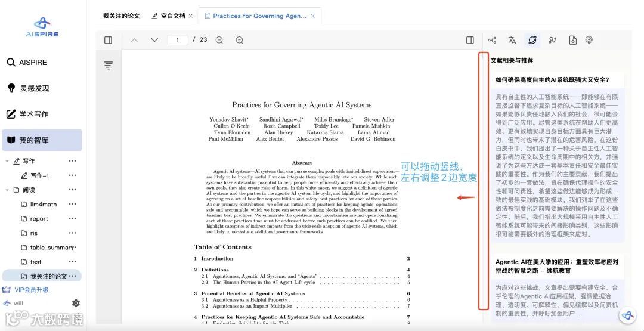Open more options for report folder
The image size is (644, 331).
click(73, 218)
